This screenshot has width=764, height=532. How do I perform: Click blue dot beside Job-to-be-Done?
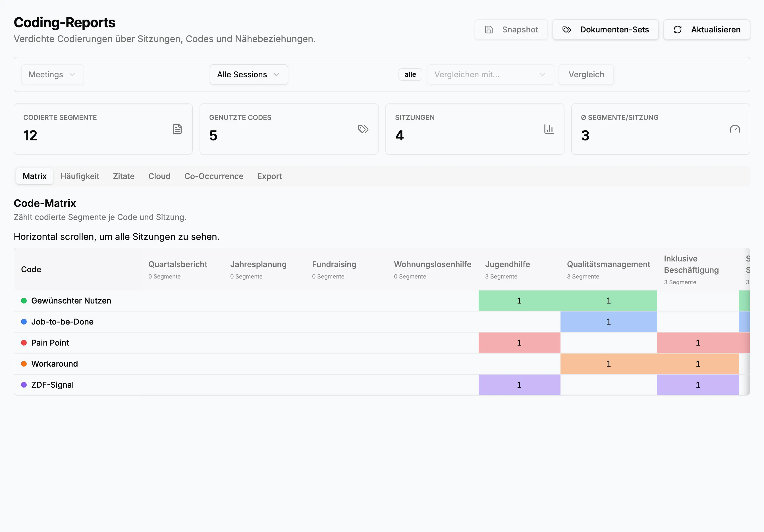[24, 322]
